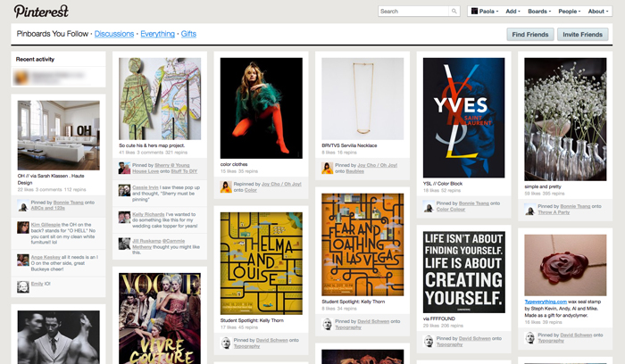Click the Pinterest logo

click(41, 11)
